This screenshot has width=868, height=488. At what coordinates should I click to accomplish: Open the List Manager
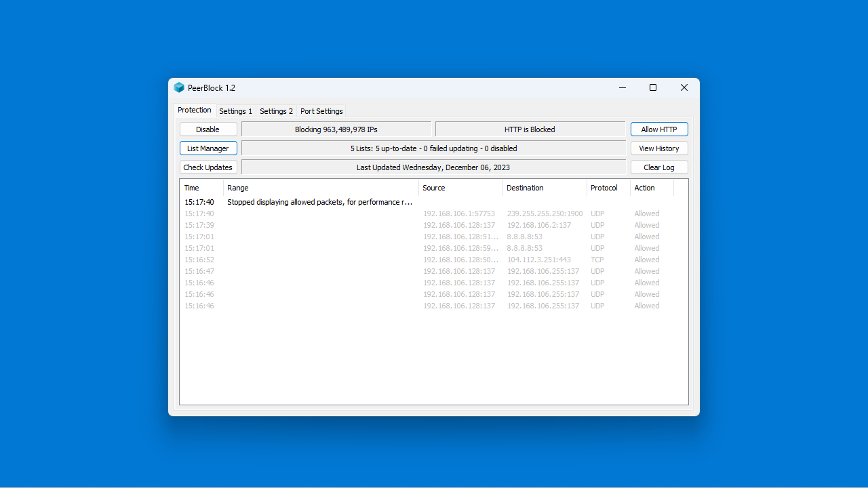click(x=208, y=148)
